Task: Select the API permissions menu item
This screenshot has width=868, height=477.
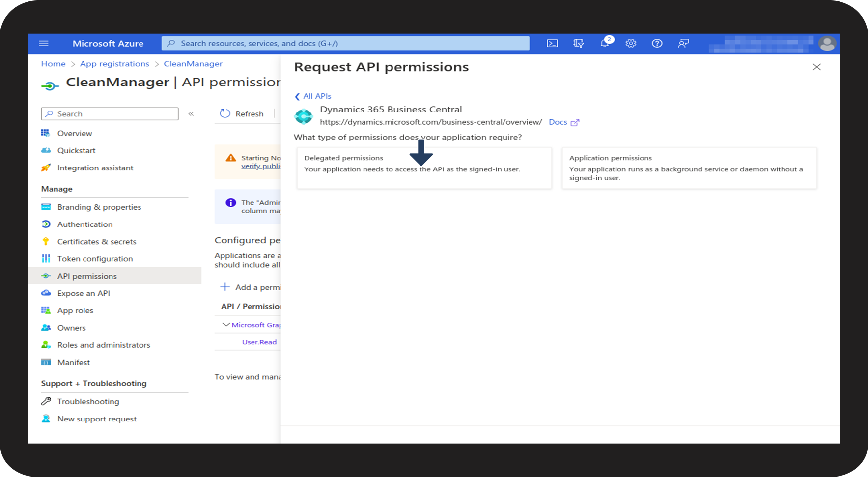Action: tap(115, 276)
